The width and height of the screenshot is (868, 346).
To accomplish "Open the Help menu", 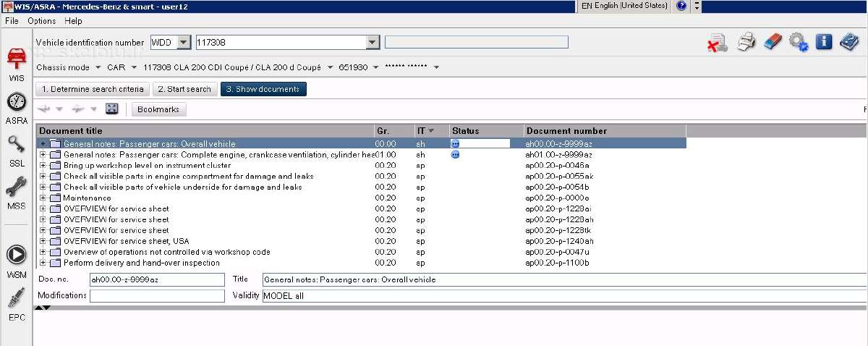I will coord(73,21).
